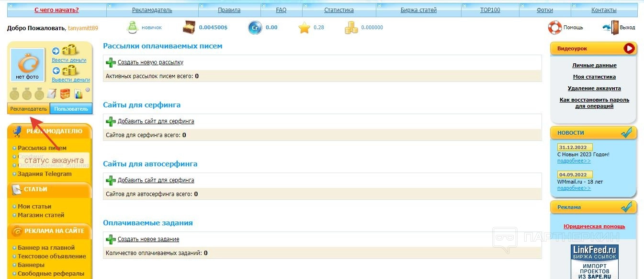Open 'подробнее>>' under the 31.12.2022 news

(574, 161)
